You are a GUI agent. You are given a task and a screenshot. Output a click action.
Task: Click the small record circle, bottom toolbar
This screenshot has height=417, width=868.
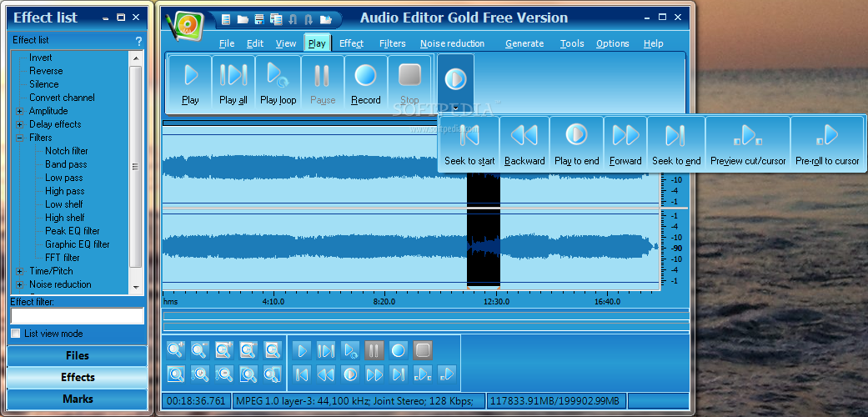[x=399, y=350]
